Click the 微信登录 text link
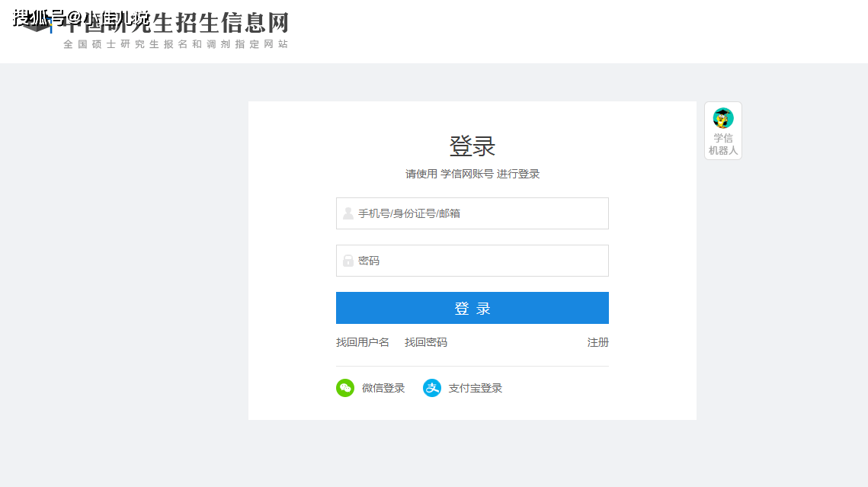Image resolution: width=868 pixels, height=487 pixels. [383, 388]
